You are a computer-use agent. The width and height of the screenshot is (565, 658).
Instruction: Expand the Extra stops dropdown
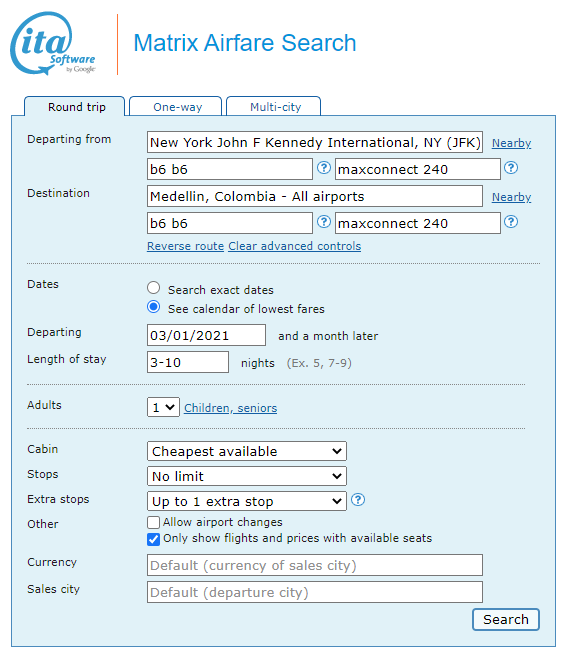[x=247, y=501]
